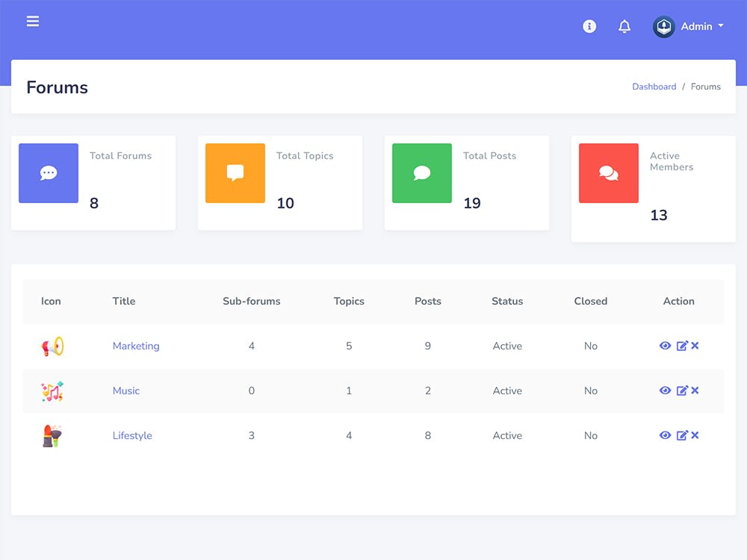The image size is (747, 560).
Task: View the Lifestyle forum with the eye icon
Action: [665, 435]
